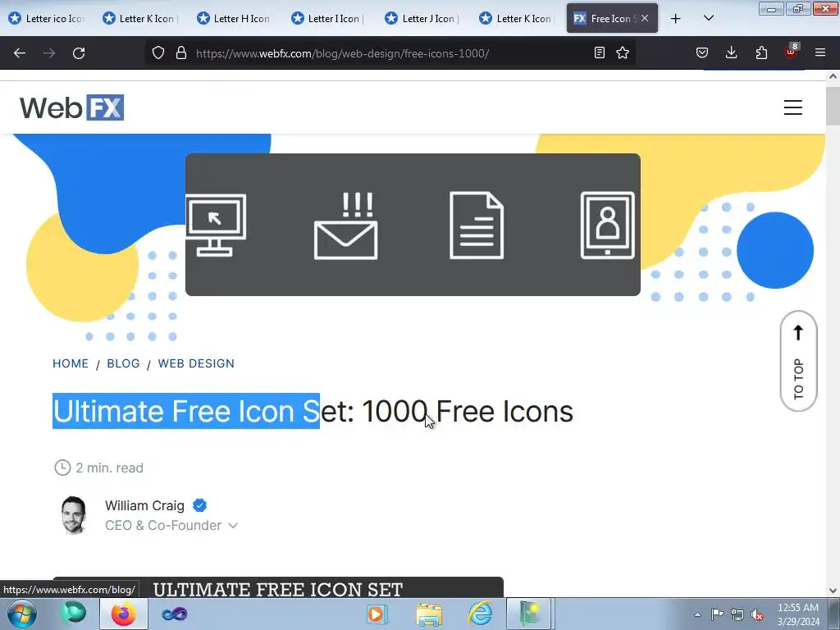Open the Extensions puzzle icon
The width and height of the screenshot is (840, 630).
point(761,52)
